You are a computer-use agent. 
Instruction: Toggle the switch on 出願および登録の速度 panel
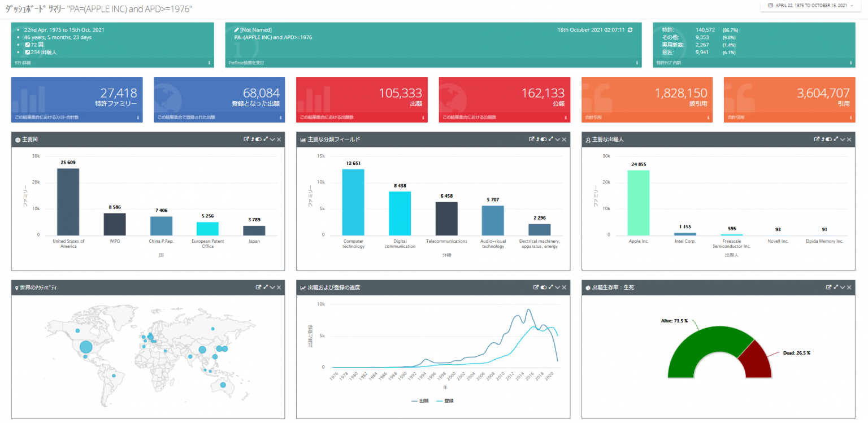click(544, 287)
